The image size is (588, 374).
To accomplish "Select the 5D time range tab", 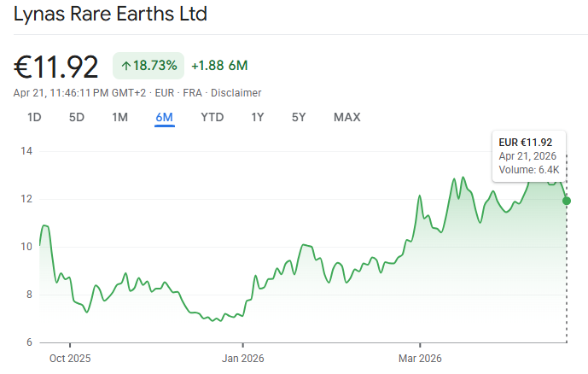I will (77, 118).
